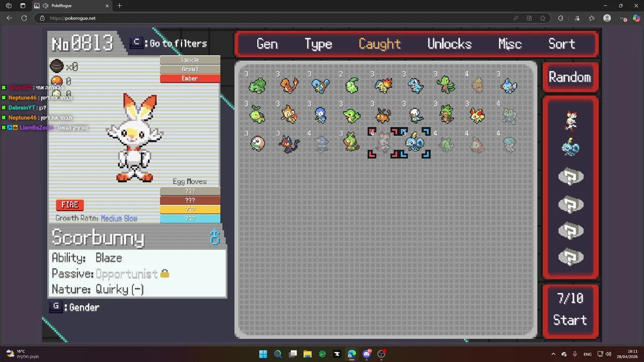Open the Misc filter dropdown

pos(510,44)
